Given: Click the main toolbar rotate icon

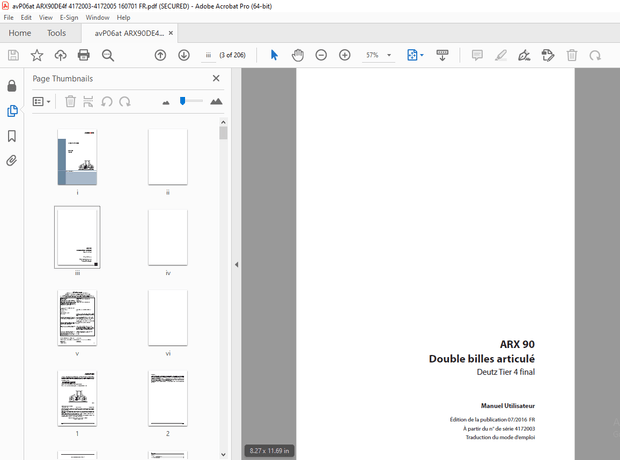Looking at the screenshot, I should [x=595, y=55].
